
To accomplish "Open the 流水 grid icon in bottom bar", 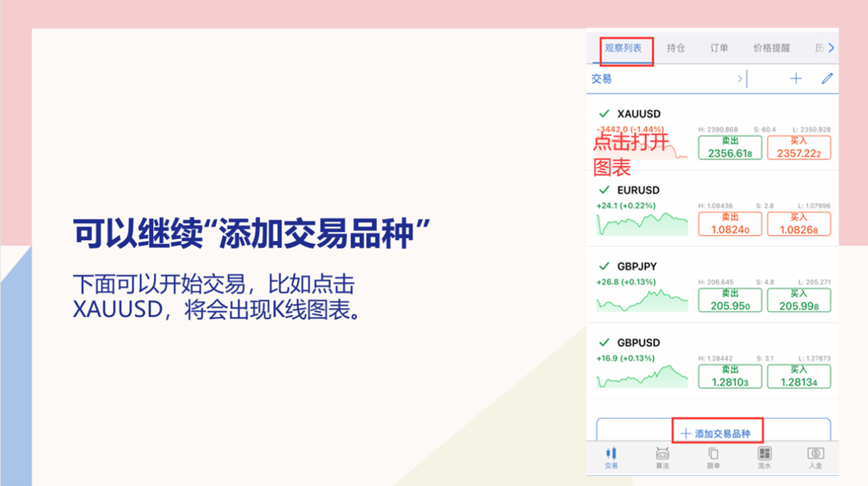I will (764, 454).
